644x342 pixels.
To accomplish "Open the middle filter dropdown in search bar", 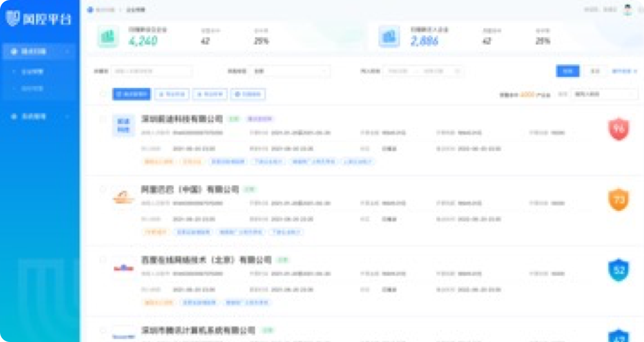I will 290,71.
